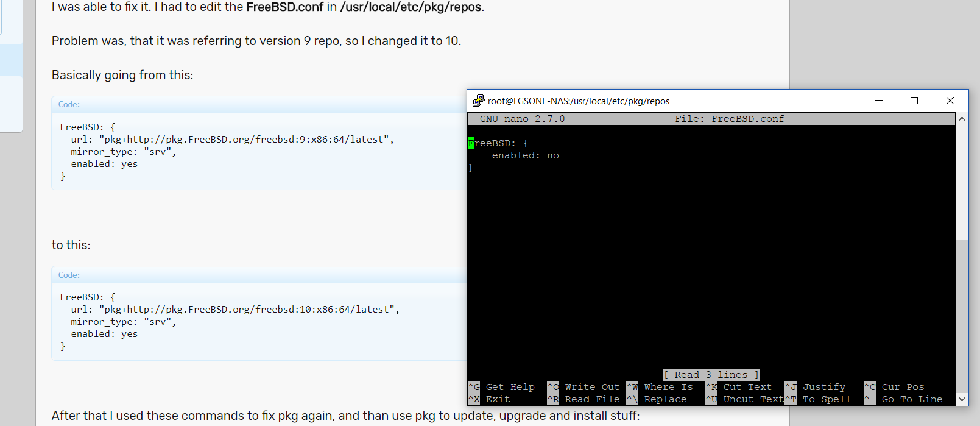Click '^T To Spell' nano shortcut

pyautogui.click(x=818, y=399)
